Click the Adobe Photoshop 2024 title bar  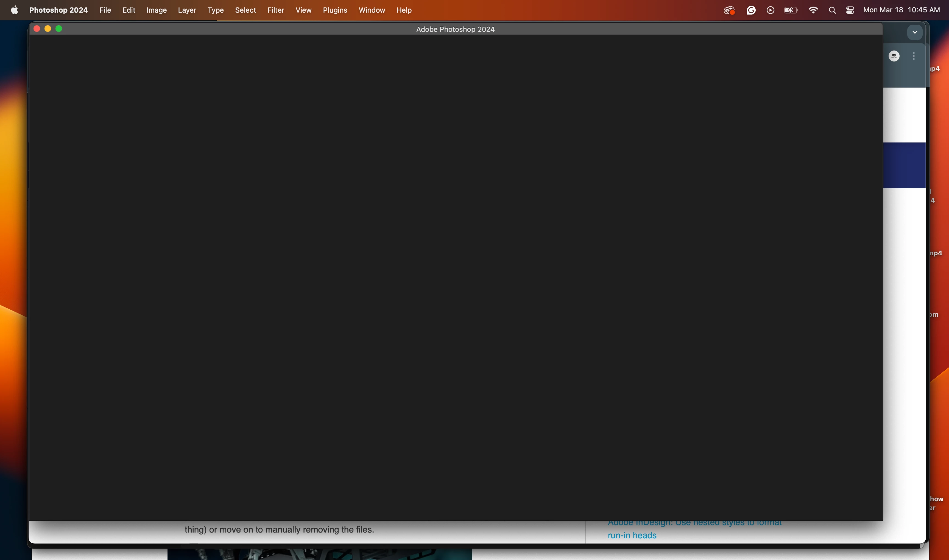click(x=455, y=29)
